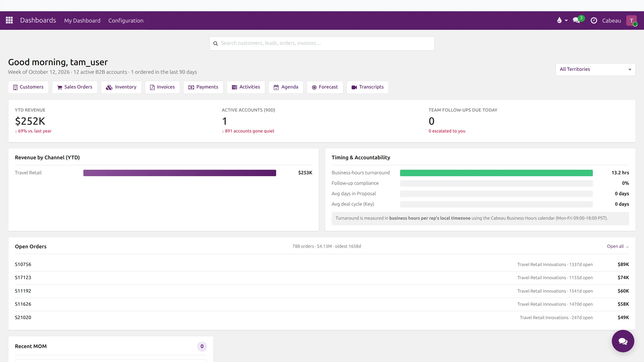
Task: Open the Agenda shortcut
Action: click(286, 87)
